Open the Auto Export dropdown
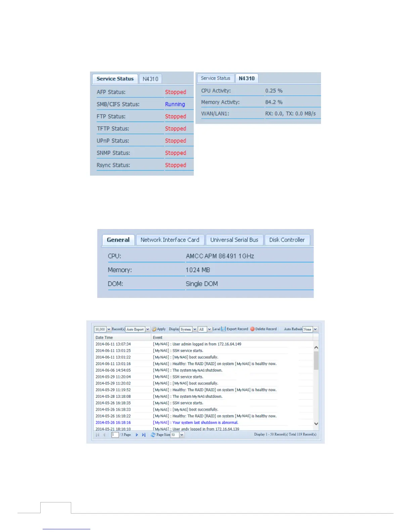 (147, 329)
